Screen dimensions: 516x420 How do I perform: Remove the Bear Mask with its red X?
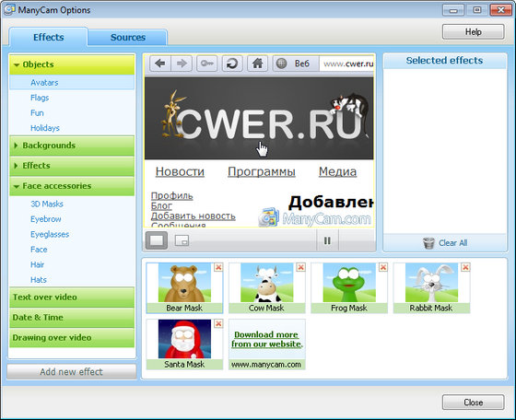coord(218,267)
